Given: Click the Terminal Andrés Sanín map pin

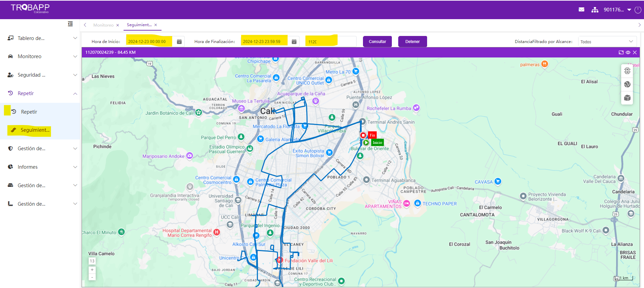Looking at the screenshot, I should 362,122.
